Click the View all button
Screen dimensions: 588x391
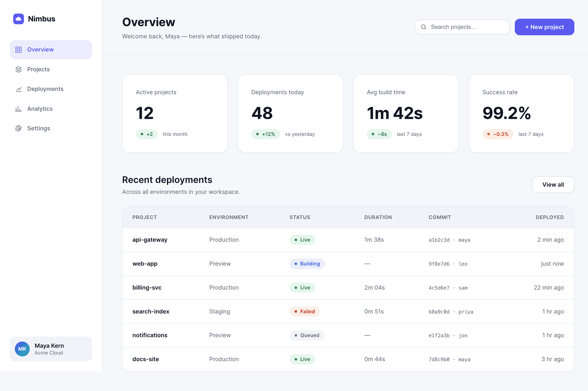(x=553, y=185)
